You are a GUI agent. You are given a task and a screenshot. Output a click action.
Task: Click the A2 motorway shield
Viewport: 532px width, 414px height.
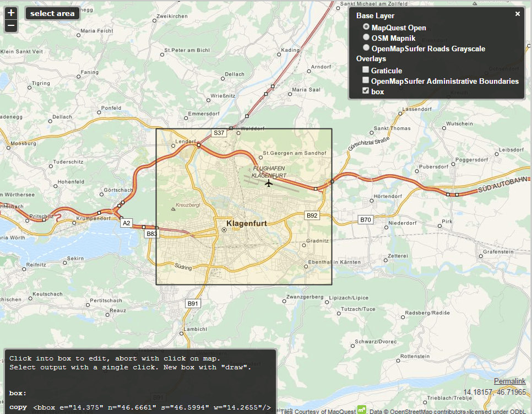coord(126,223)
